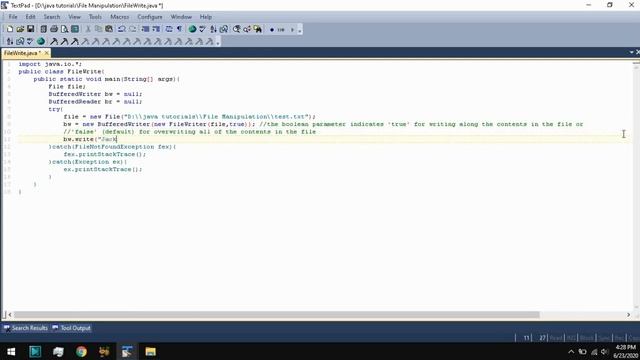The image size is (640, 360).
Task: Switch to the Search Results pane tab
Action: [26, 328]
